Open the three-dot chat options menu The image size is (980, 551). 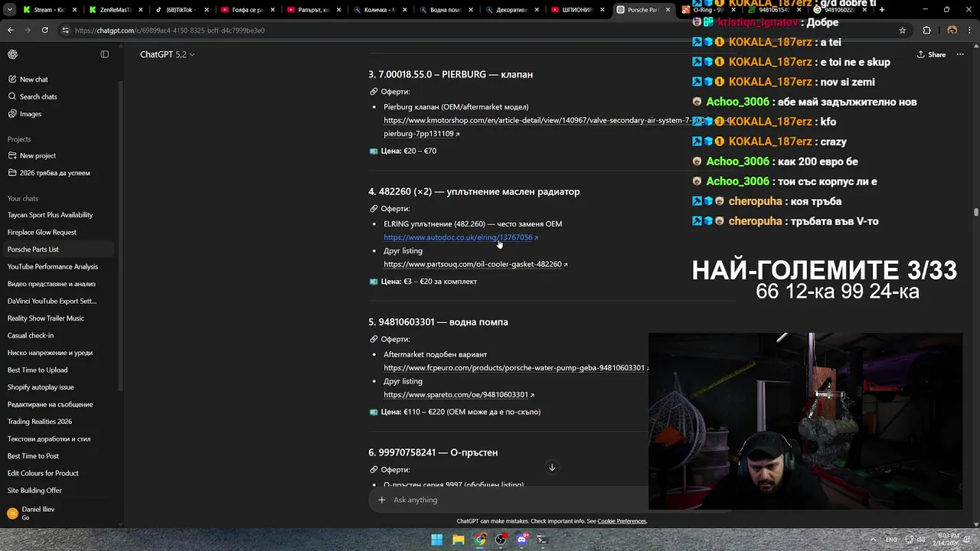[x=960, y=54]
